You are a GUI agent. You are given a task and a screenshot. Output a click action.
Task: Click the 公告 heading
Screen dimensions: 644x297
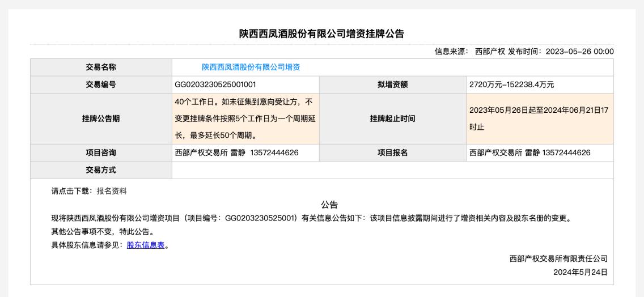329,205
